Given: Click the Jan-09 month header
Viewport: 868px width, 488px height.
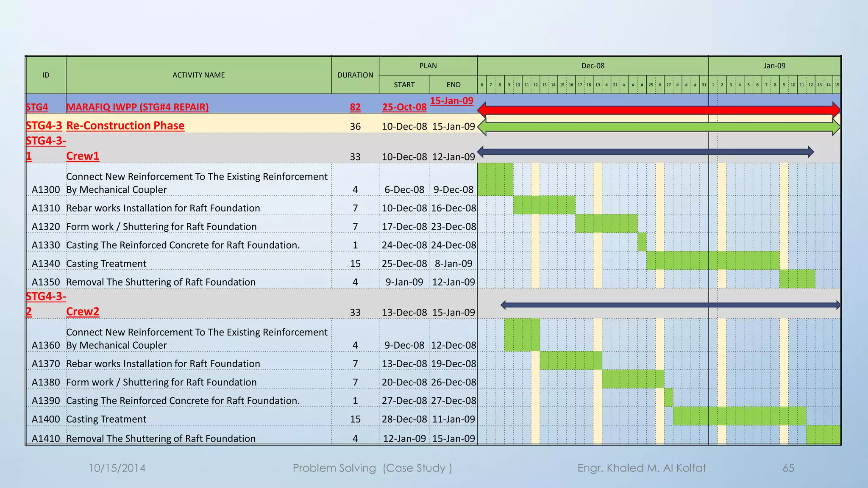Looking at the screenshot, I should 774,66.
